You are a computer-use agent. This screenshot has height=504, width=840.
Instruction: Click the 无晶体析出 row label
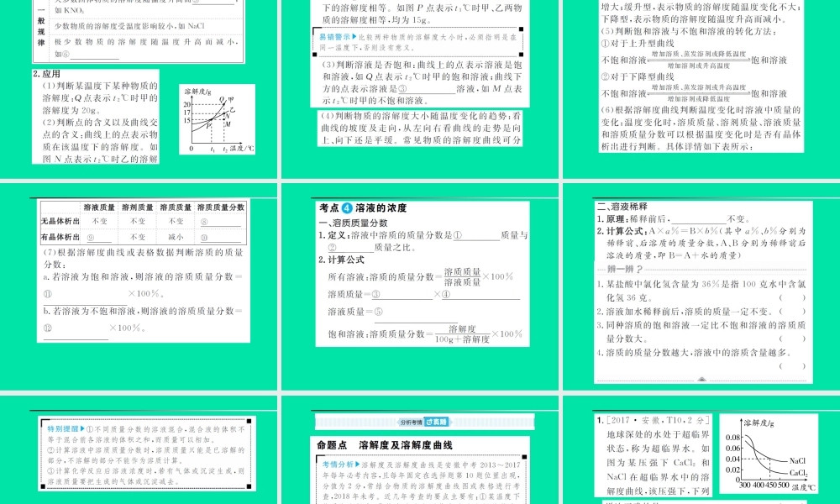pyautogui.click(x=60, y=221)
